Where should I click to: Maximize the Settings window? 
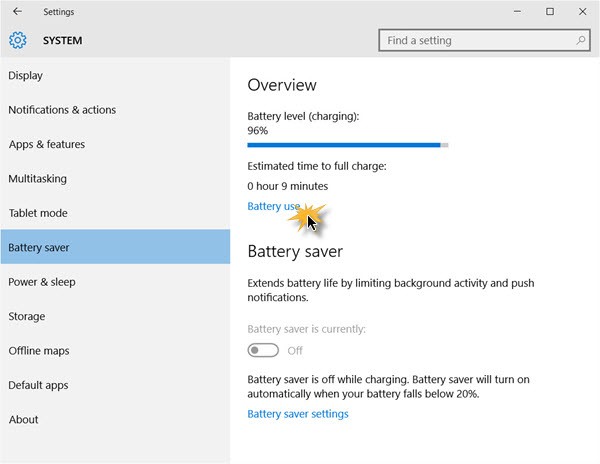point(550,11)
